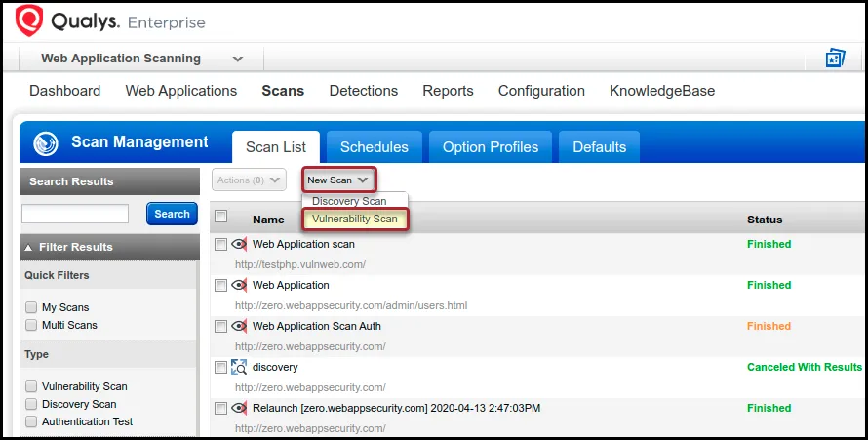Image resolution: width=868 pixels, height=440 pixels.
Task: Open the discovery scan entry
Action: click(275, 367)
